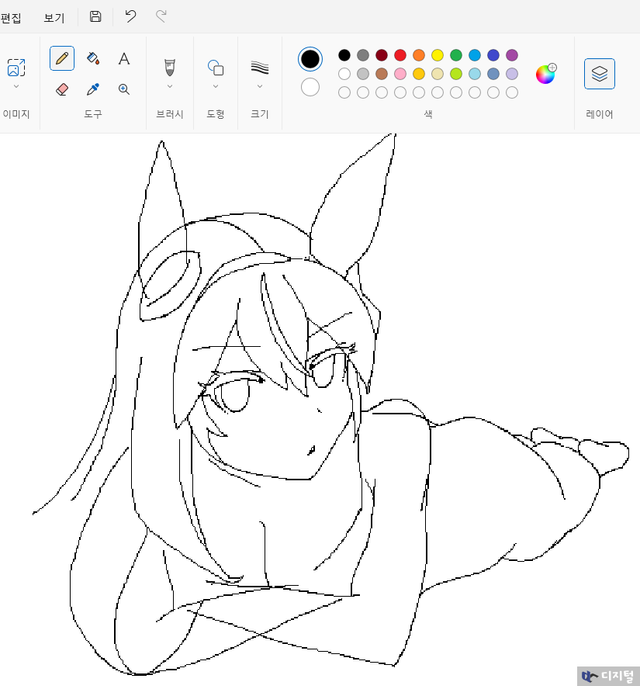The image size is (640, 686).
Task: Select the Pencil tool
Action: coord(62,59)
